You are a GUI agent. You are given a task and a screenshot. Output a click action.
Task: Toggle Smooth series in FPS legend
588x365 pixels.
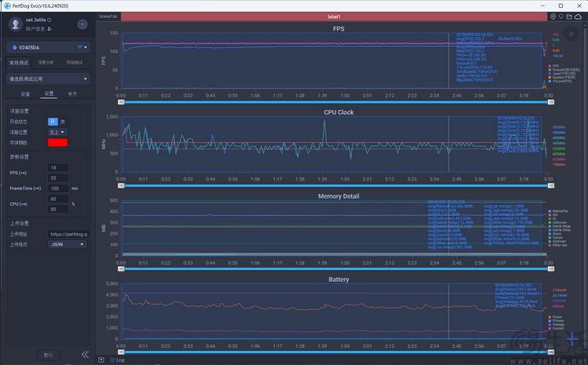[564, 70]
